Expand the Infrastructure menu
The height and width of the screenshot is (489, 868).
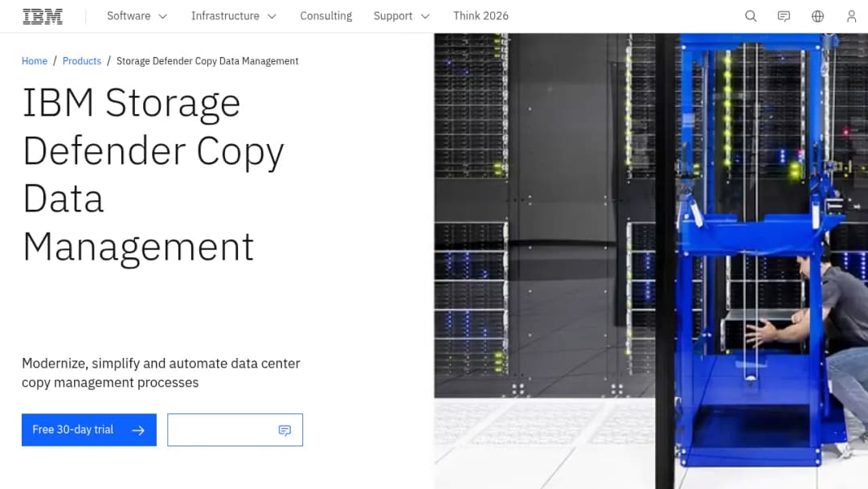[x=234, y=16]
